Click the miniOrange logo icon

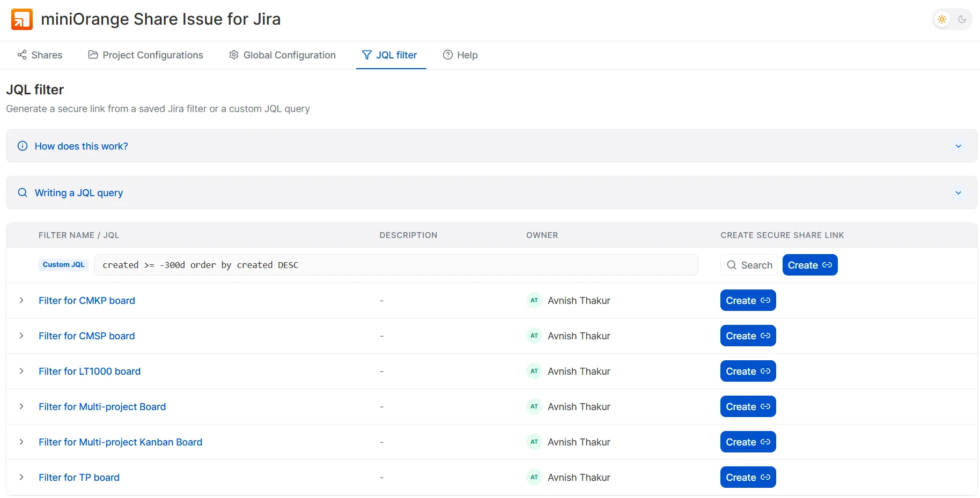[22, 19]
